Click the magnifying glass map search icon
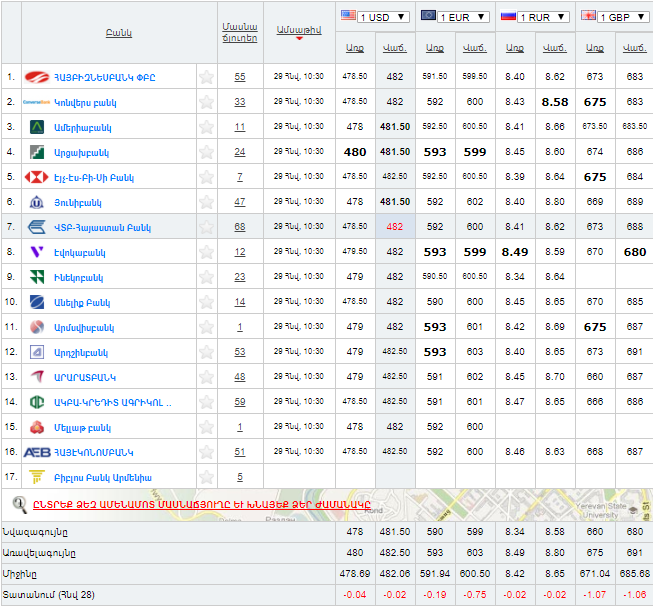 (19, 505)
